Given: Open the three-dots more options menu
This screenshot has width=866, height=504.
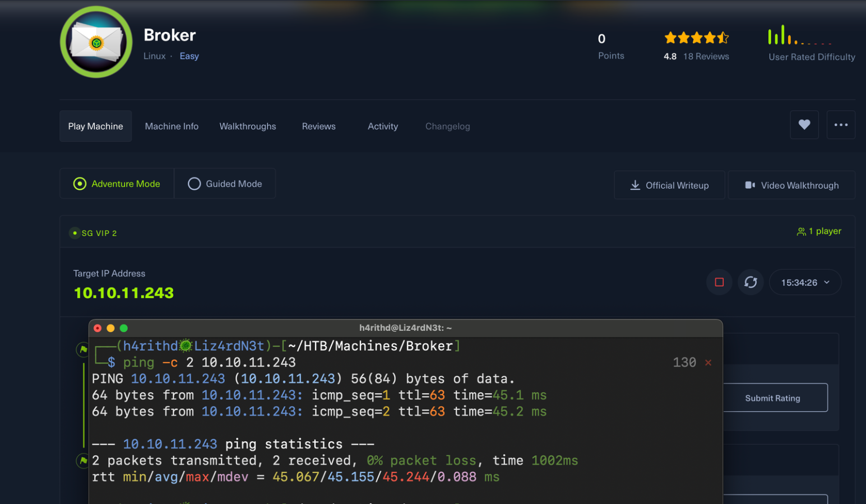Looking at the screenshot, I should click(x=841, y=125).
